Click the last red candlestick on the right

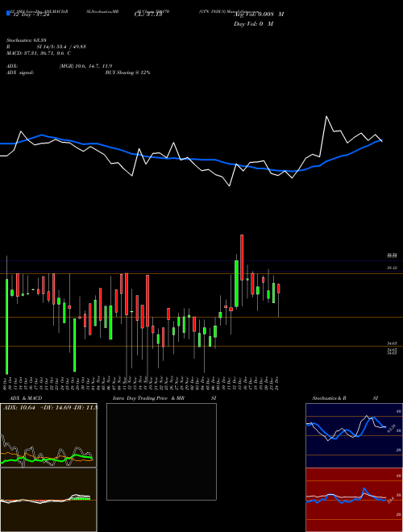(x=279, y=289)
